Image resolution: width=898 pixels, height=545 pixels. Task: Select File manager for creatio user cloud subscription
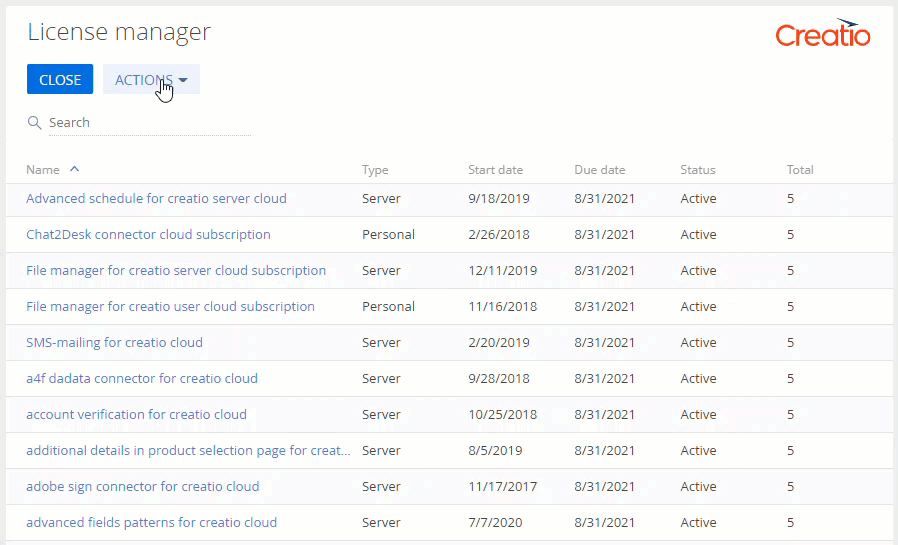click(170, 307)
